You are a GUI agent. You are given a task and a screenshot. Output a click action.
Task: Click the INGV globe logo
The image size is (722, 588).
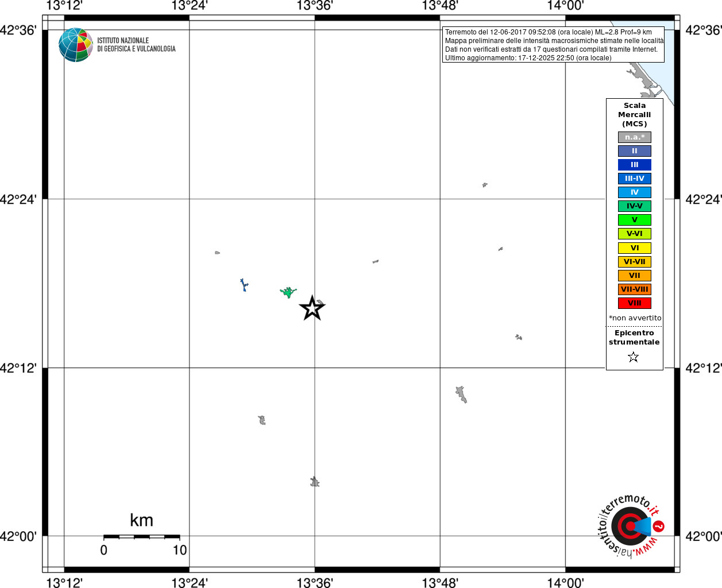(x=76, y=45)
